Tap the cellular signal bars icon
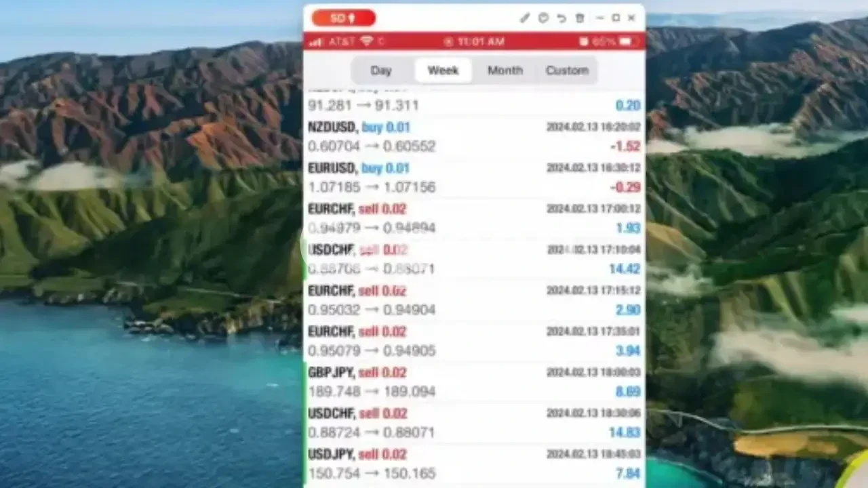Image resolution: width=868 pixels, height=488 pixels. click(315, 42)
